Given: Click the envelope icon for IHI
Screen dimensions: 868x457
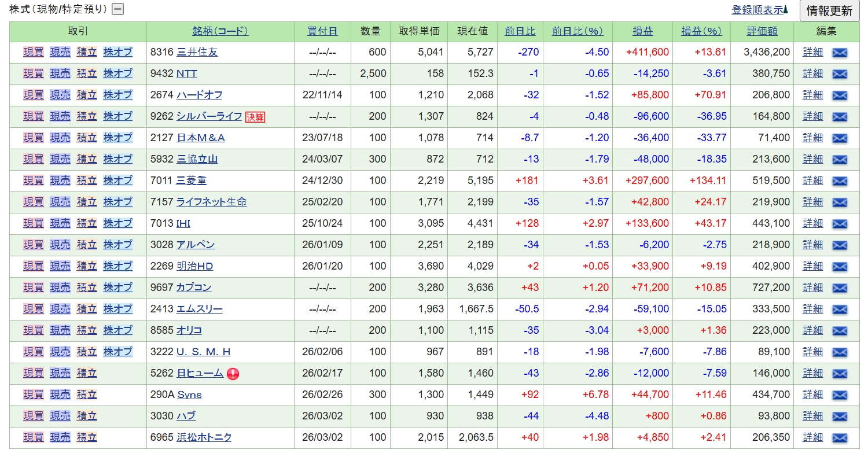Looking at the screenshot, I should point(839,224).
